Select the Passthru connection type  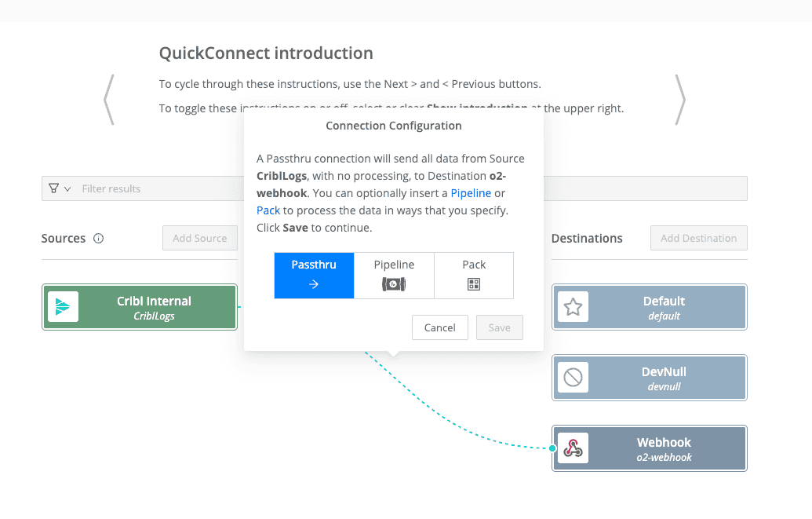(x=314, y=275)
